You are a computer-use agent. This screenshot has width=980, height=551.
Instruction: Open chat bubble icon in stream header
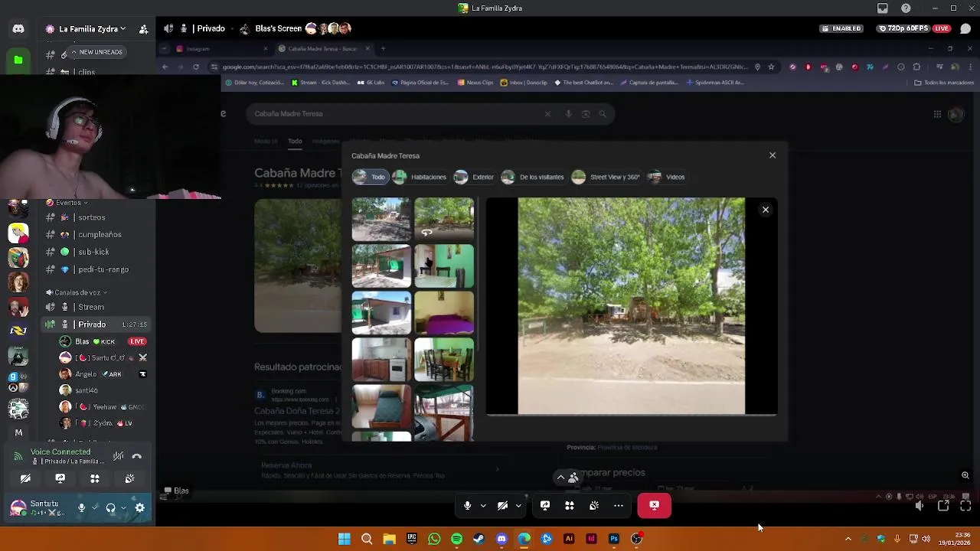click(x=965, y=29)
